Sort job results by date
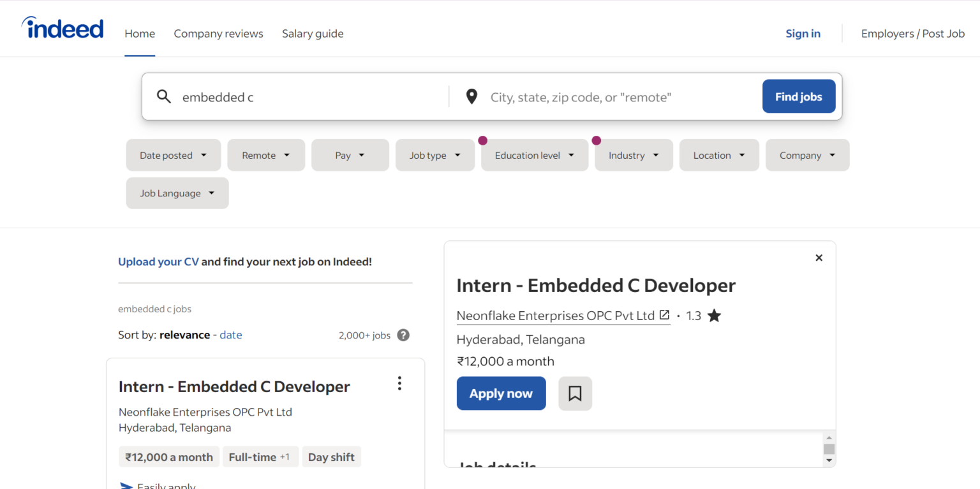Screen dimensions: 980x489 pos(230,335)
